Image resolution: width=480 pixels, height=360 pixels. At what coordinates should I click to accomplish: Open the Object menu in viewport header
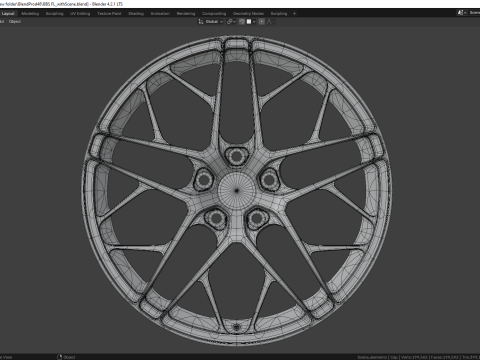15,22
